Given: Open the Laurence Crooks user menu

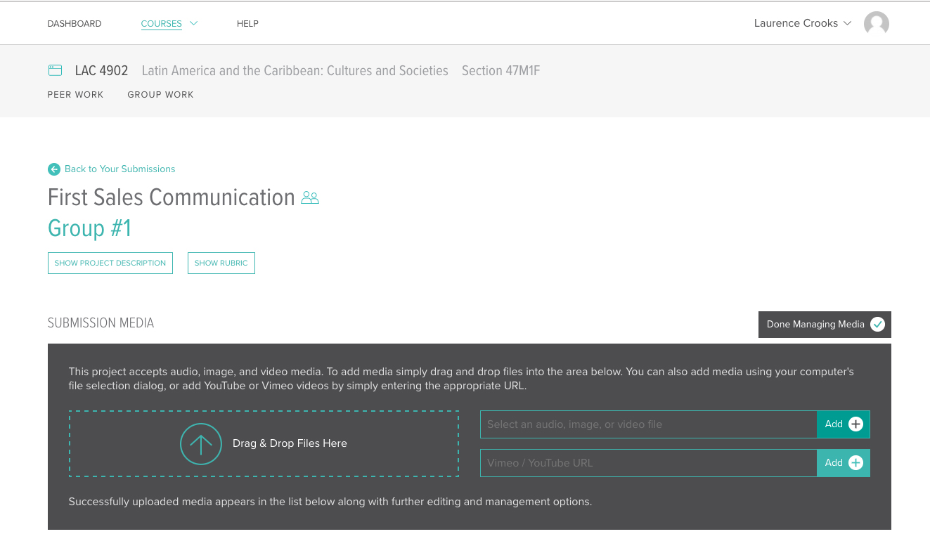Looking at the screenshot, I should click(803, 23).
